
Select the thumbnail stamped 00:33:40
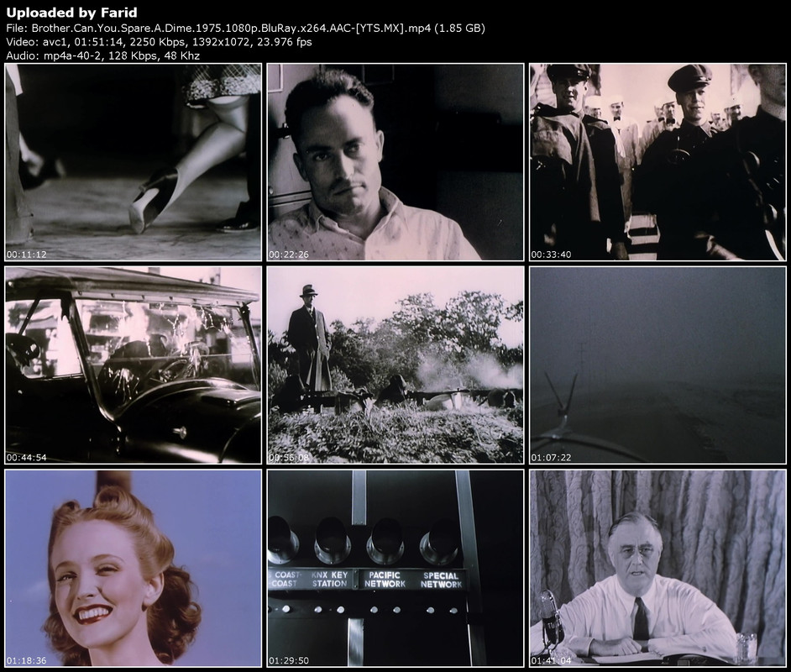(657, 162)
